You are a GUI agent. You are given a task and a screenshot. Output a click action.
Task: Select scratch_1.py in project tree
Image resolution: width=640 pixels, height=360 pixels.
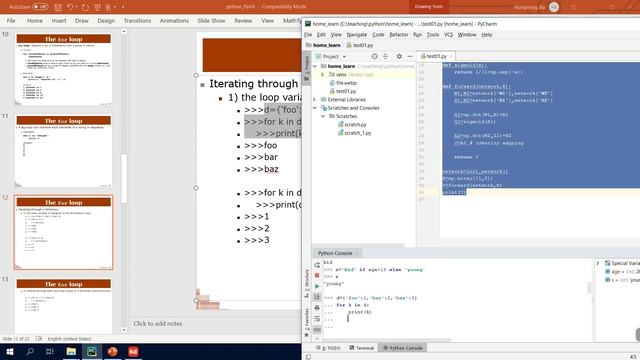(354, 133)
